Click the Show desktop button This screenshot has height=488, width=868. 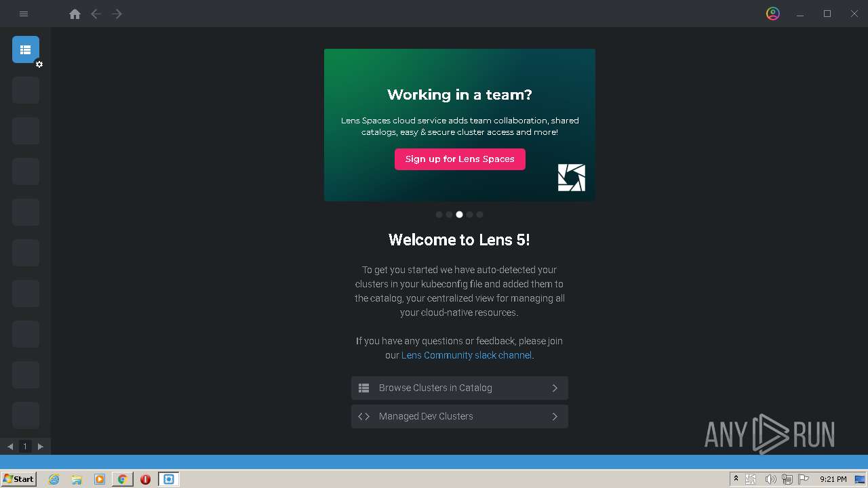(x=860, y=479)
